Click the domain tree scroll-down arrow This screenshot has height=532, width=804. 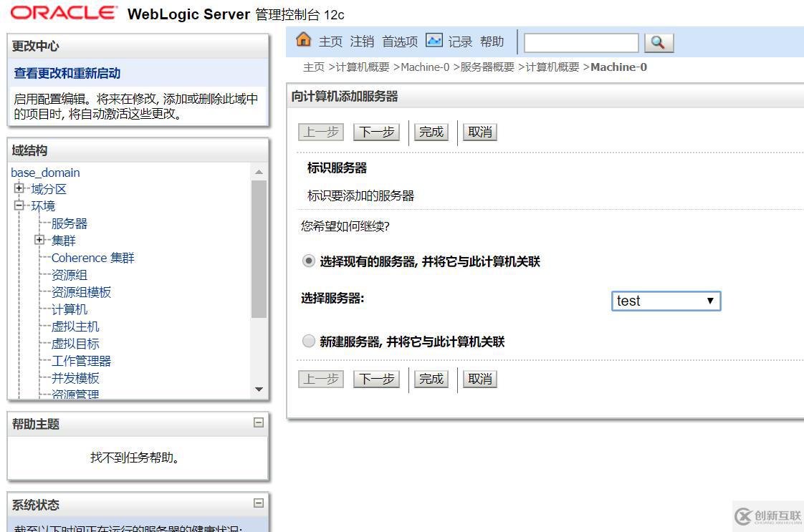coord(259,390)
